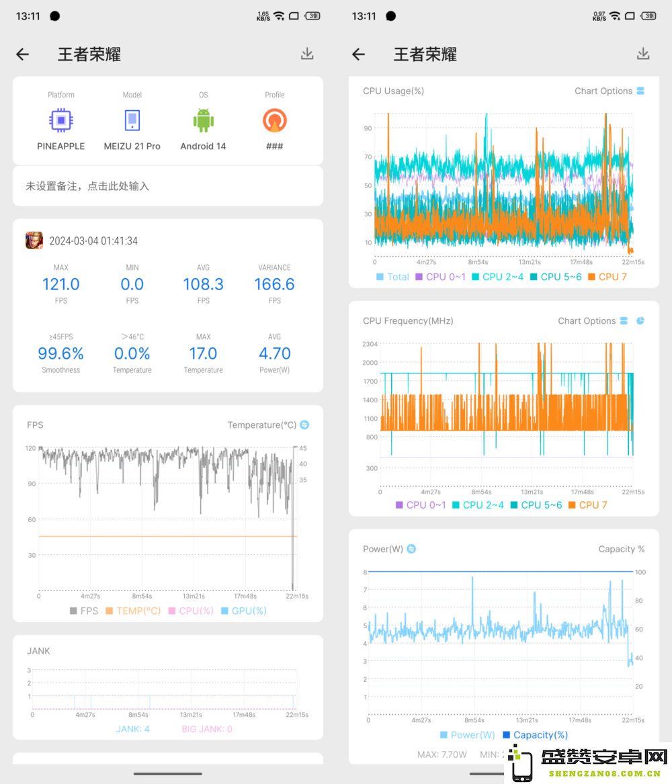Tap the 0.0% >46°C Temperature value
Image resolution: width=672 pixels, height=784 pixels.
pos(132,353)
